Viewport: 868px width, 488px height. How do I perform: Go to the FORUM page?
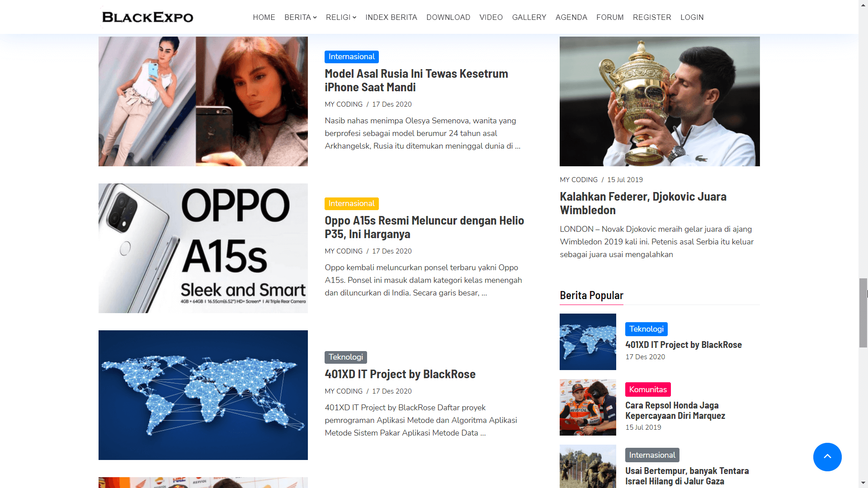click(x=610, y=17)
